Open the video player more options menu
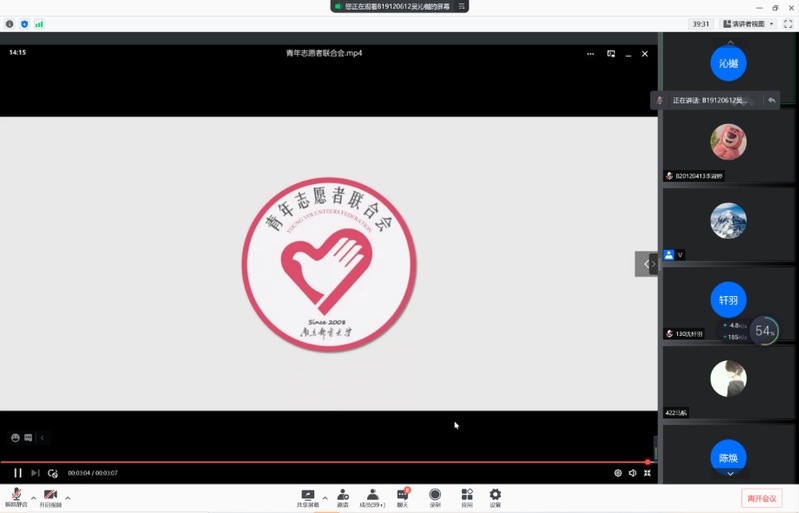The image size is (799, 513). (x=590, y=54)
